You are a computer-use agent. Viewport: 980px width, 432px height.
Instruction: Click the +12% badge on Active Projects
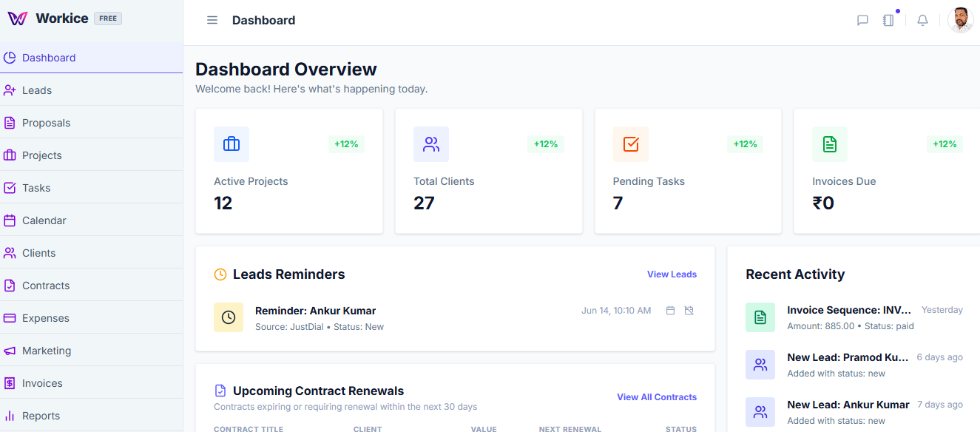click(x=346, y=144)
